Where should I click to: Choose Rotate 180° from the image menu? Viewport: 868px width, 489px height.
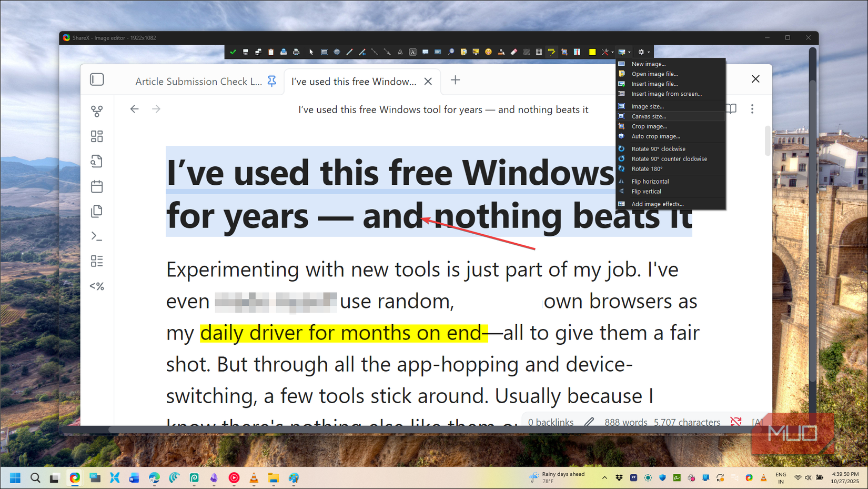(x=647, y=168)
